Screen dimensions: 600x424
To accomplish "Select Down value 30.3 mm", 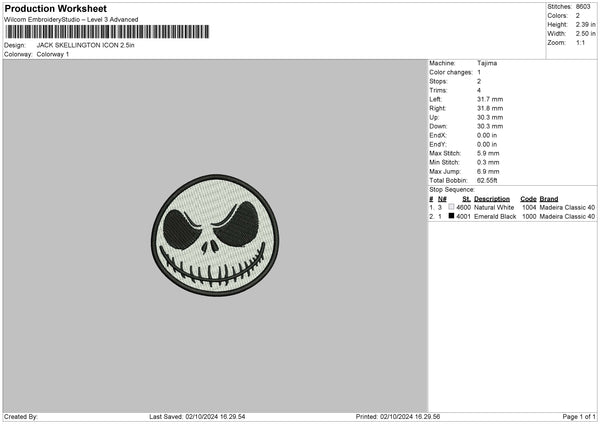I will (x=490, y=126).
